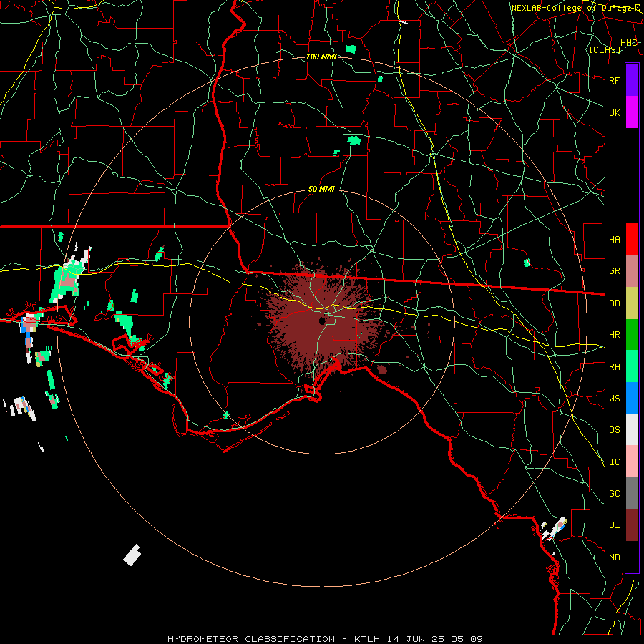Screen dimensions: 644x644
Task: Click the WS legend label
Action: [614, 398]
